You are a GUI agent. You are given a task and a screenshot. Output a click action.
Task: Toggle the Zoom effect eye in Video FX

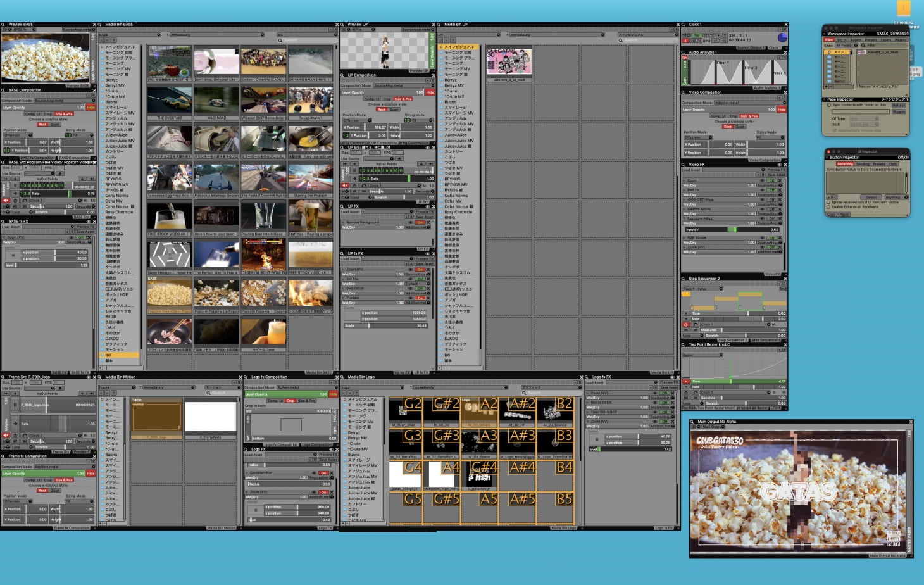tap(762, 180)
